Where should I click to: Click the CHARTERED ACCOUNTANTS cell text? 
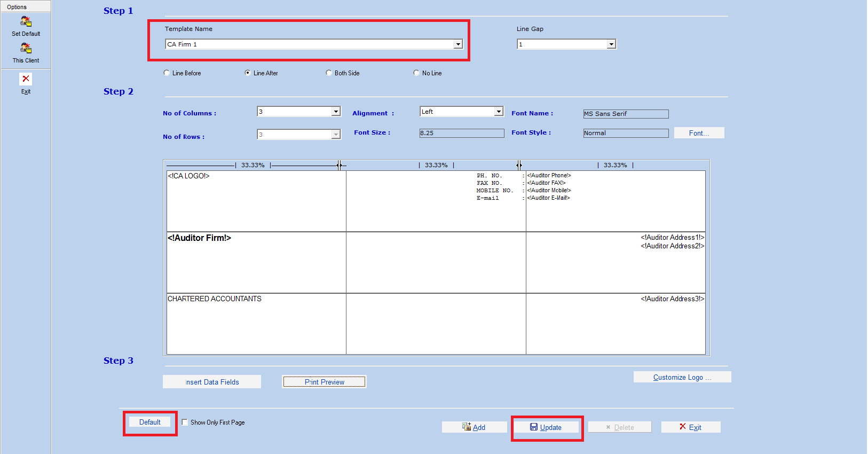click(x=215, y=299)
